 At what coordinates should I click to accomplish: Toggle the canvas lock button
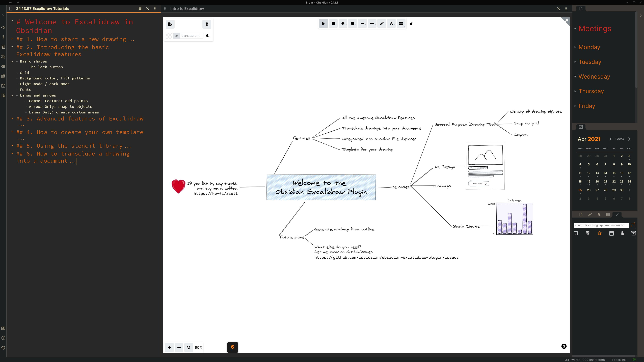[412, 23]
